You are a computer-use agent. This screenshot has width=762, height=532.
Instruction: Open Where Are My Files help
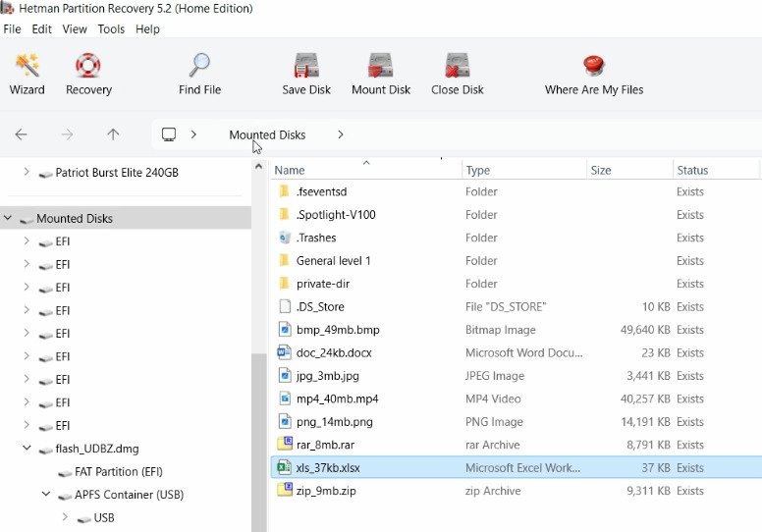click(x=594, y=75)
